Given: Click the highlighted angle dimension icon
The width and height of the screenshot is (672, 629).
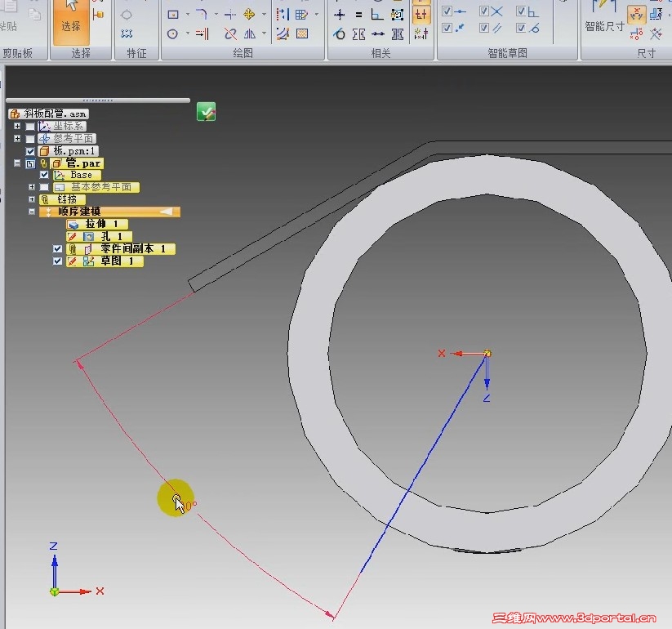Looking at the screenshot, I should pyautogui.click(x=636, y=15).
